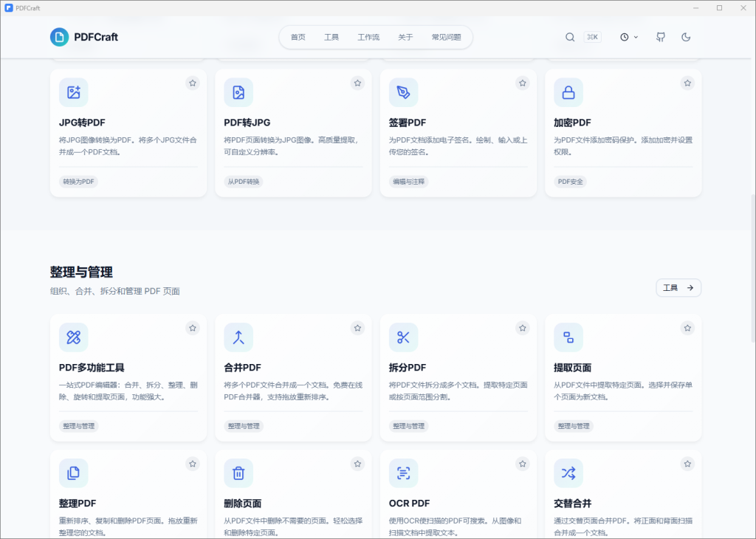
Task: Click the PDFCraft brand name text
Action: tap(96, 37)
